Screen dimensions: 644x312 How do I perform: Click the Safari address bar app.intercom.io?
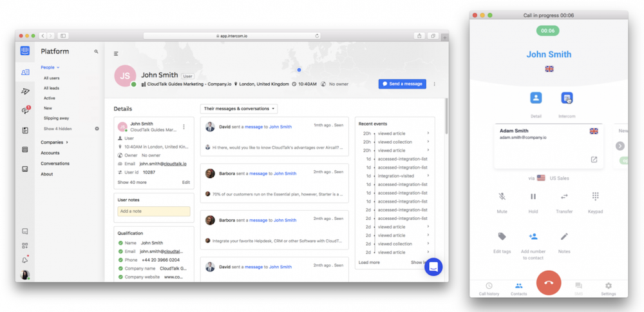click(x=232, y=35)
